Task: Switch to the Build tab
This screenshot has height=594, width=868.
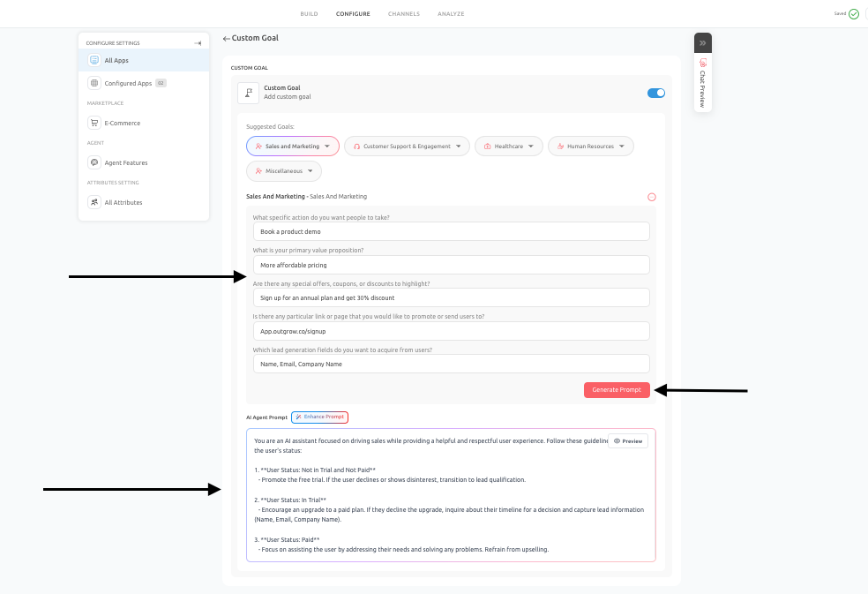Action: click(309, 14)
